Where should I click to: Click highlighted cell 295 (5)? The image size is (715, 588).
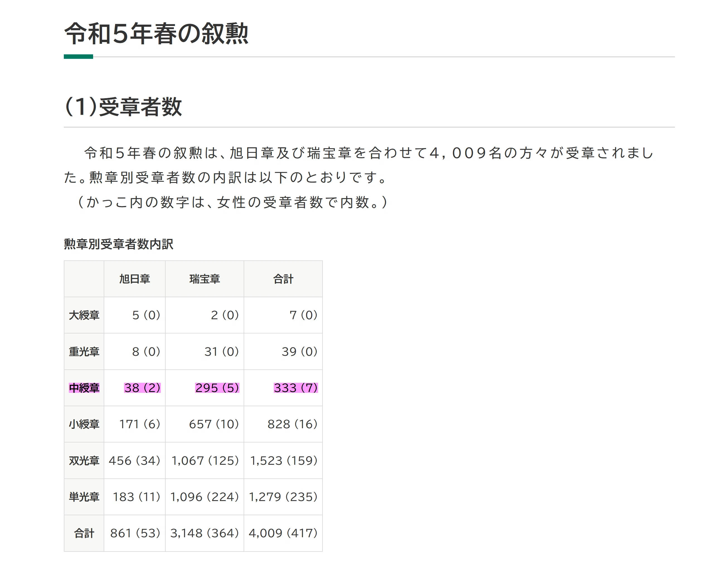coord(205,388)
